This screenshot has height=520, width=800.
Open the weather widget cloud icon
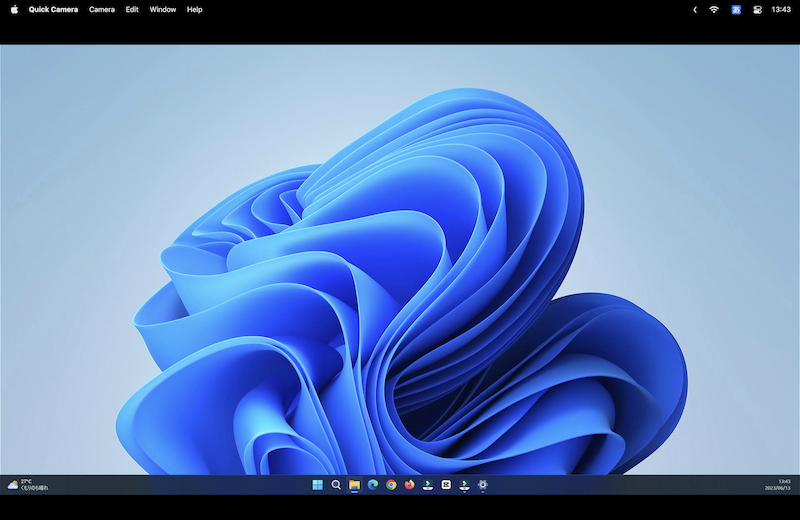click(13, 484)
